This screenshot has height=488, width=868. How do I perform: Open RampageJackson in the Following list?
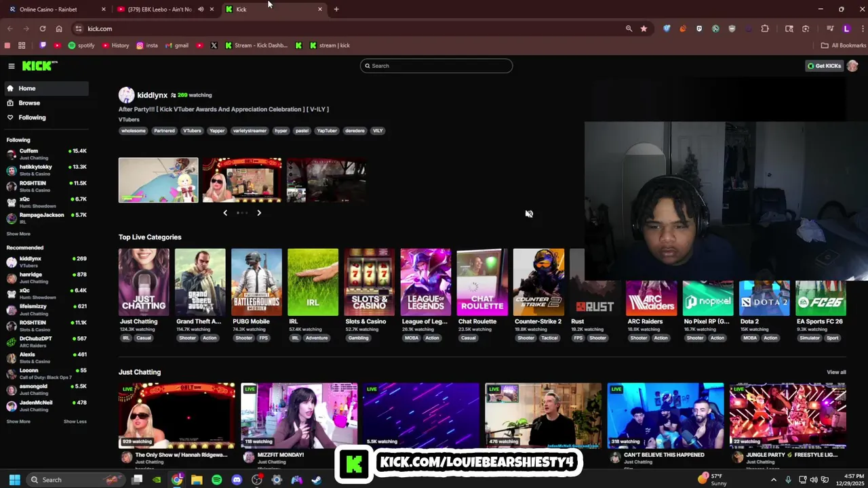click(x=45, y=218)
